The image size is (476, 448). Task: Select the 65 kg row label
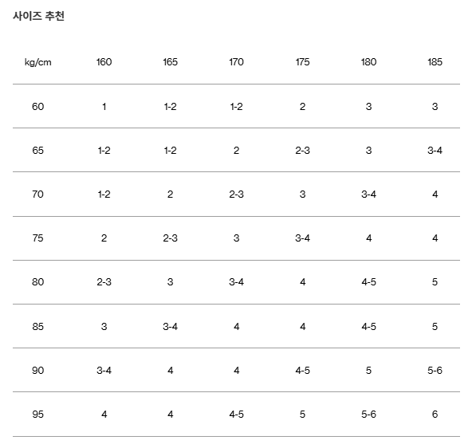click(38, 150)
